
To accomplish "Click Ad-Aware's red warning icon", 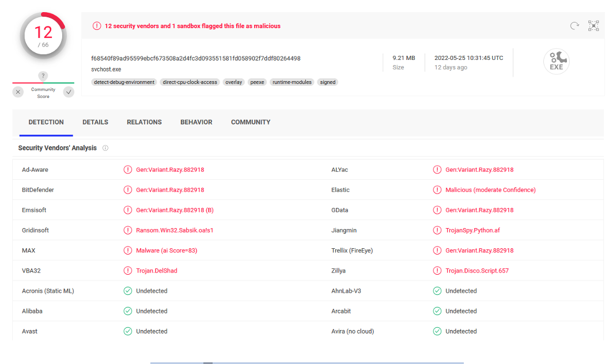I will pyautogui.click(x=128, y=169).
